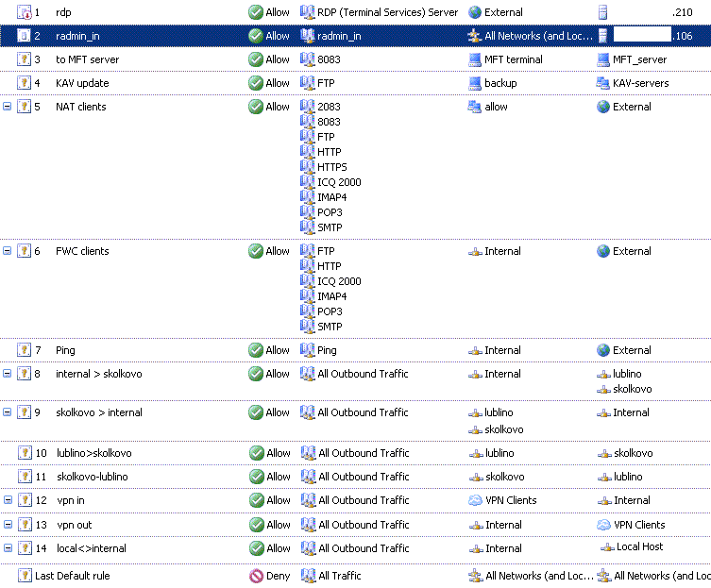The width and height of the screenshot is (711, 588).
Task: Collapse rule 9 skolkovo > internal
Action: point(8,412)
